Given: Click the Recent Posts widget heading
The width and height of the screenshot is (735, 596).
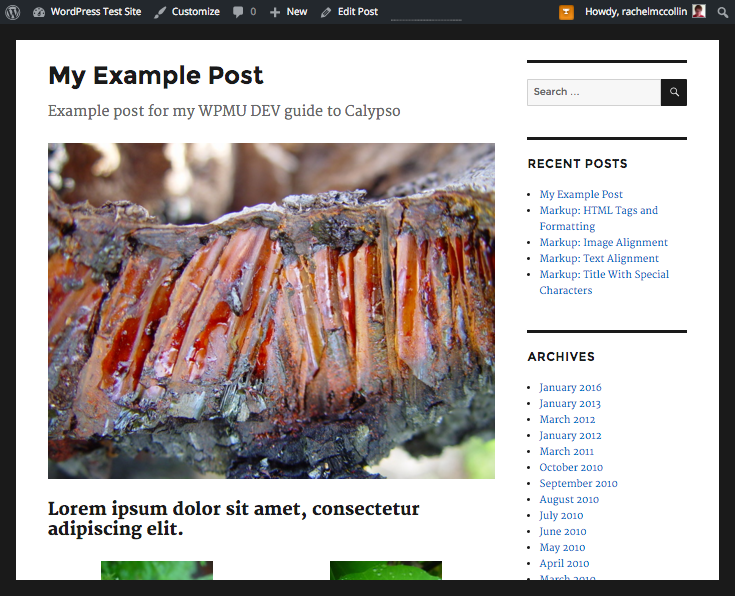Looking at the screenshot, I should tap(577, 164).
